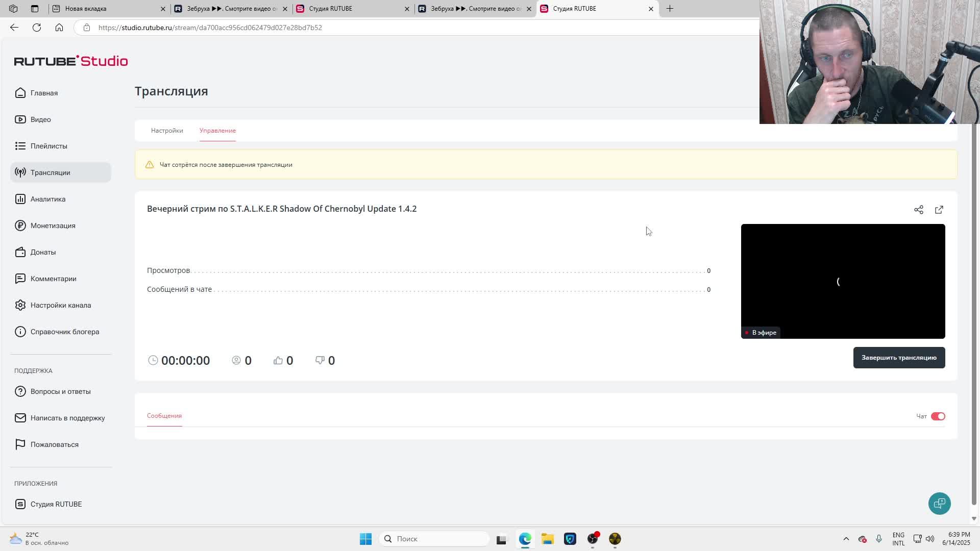Click Завершить трансляцию button
Image resolution: width=980 pixels, height=551 pixels.
[x=899, y=358]
